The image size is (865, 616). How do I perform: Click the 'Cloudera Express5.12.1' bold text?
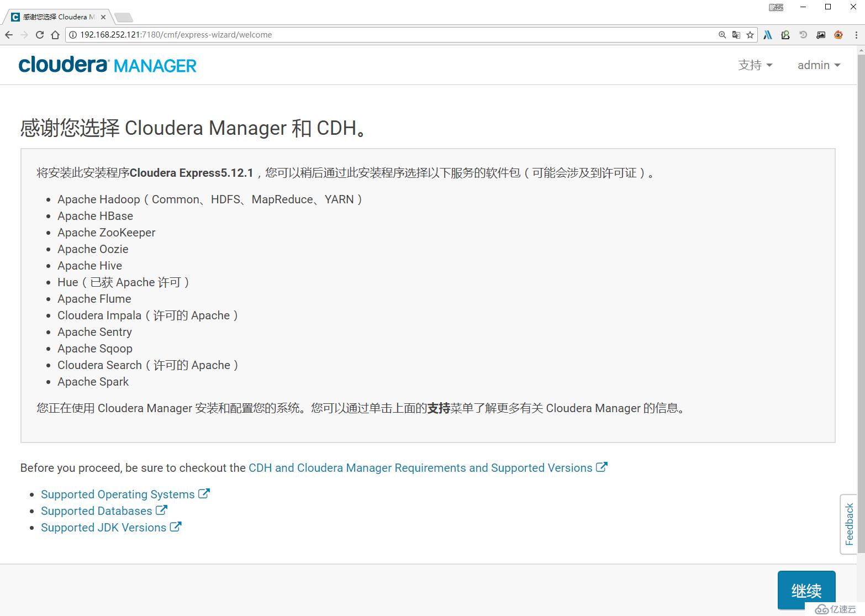(x=191, y=173)
